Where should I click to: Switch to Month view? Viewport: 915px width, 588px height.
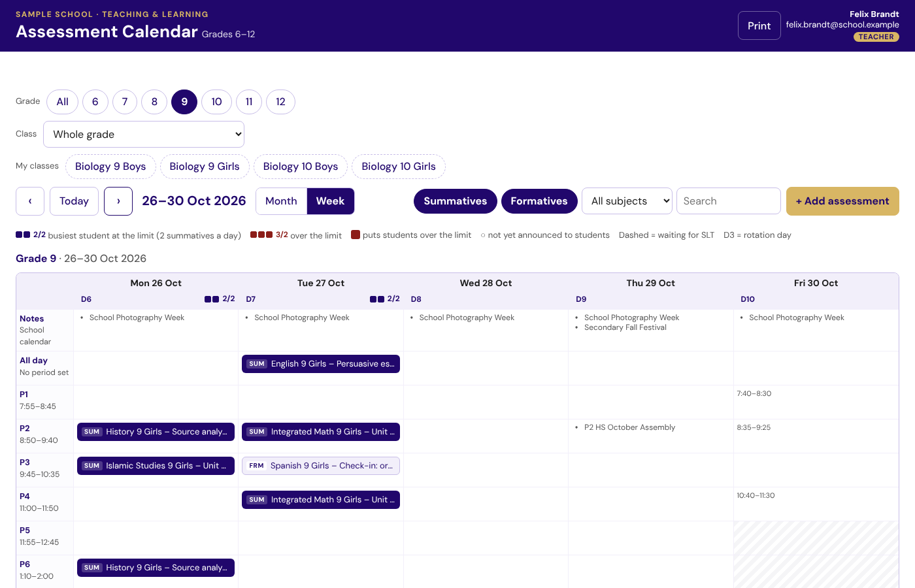pos(281,201)
